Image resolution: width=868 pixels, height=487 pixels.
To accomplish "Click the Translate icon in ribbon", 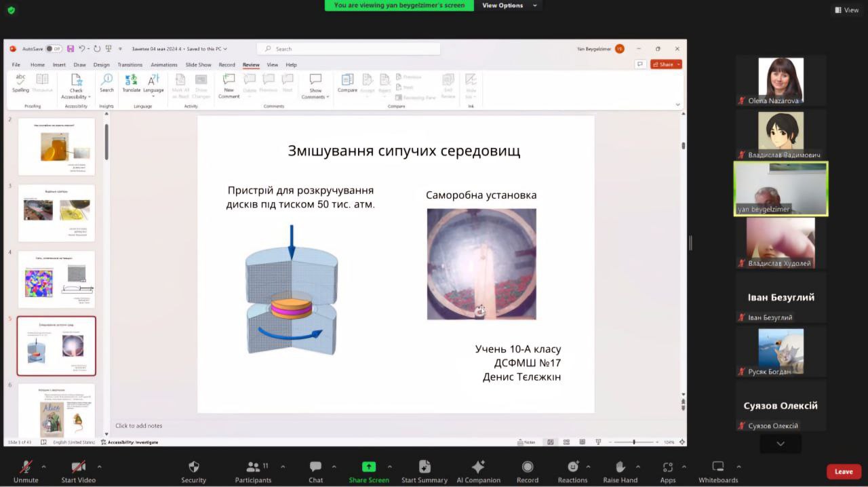I will pos(131,80).
